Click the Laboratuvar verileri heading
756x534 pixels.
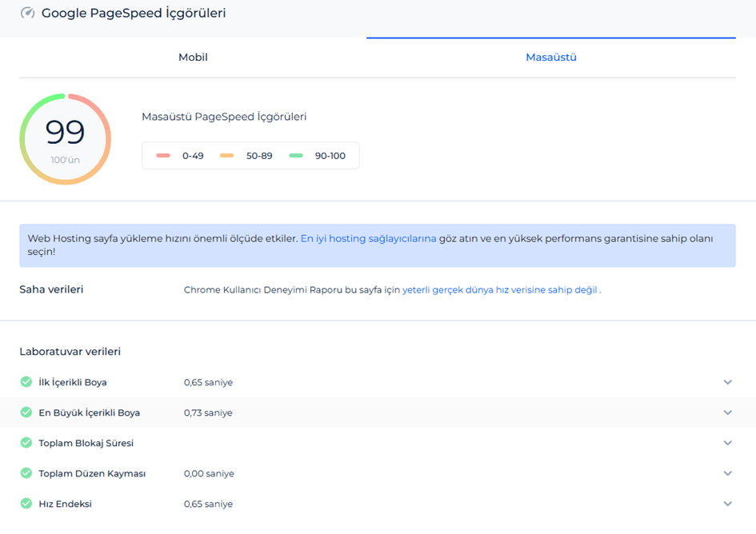point(70,352)
